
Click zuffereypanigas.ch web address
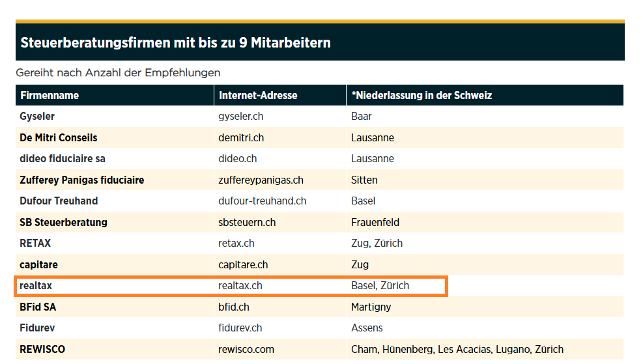[261, 180]
